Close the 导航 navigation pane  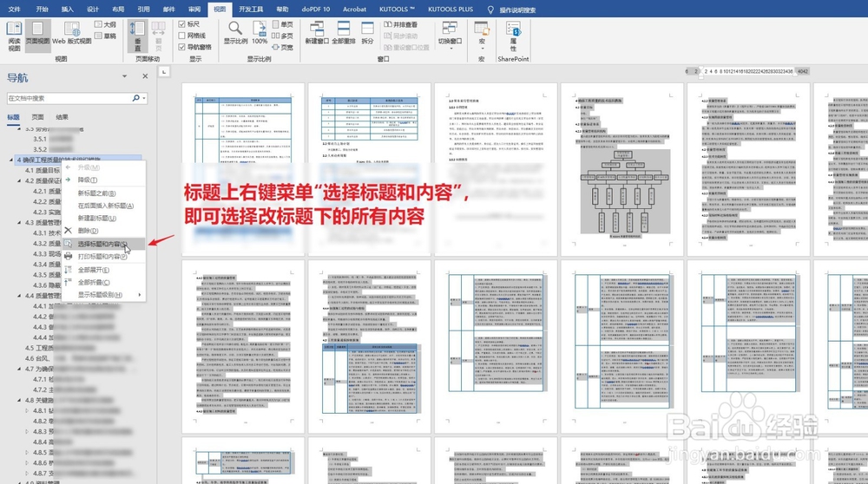pos(145,76)
